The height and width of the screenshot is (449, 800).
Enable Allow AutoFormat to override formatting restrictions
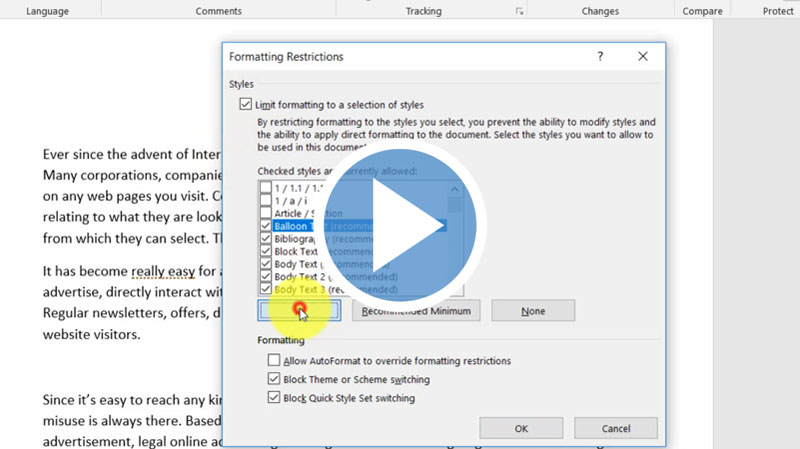click(274, 361)
